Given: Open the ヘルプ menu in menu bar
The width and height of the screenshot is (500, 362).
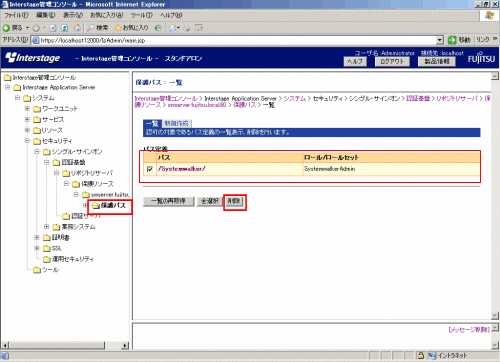Looking at the screenshot, I should [x=171, y=15].
